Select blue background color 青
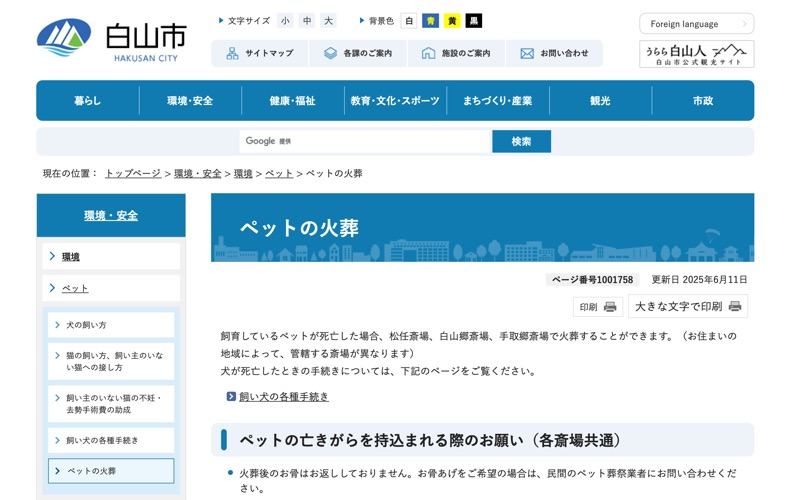The width and height of the screenshot is (800, 500). click(x=431, y=21)
